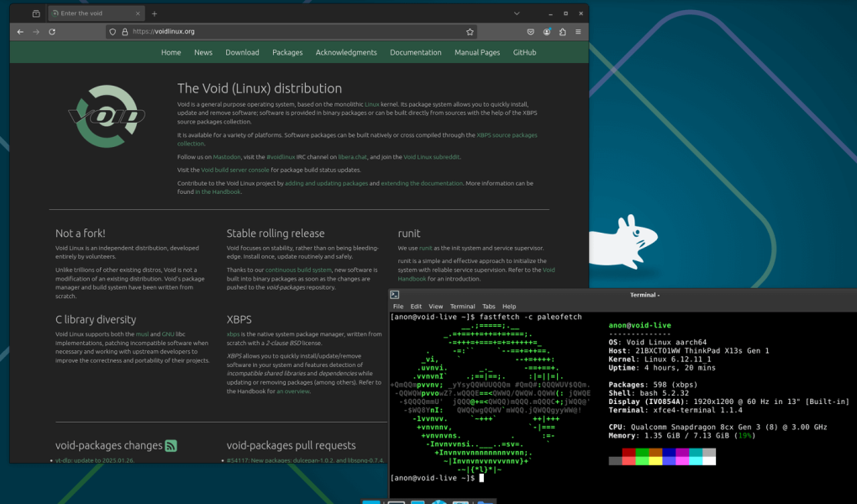The height and width of the screenshot is (504, 857).
Task: Visit the Mastodon link
Action: (227, 157)
